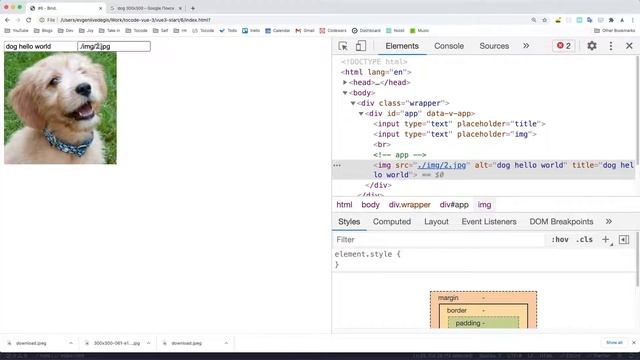Go back in browser history
640x360 pixels.
pyautogui.click(x=7, y=20)
